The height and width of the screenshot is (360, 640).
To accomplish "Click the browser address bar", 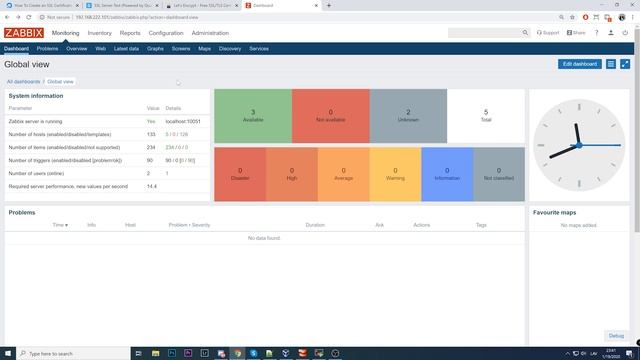I will point(298,17).
